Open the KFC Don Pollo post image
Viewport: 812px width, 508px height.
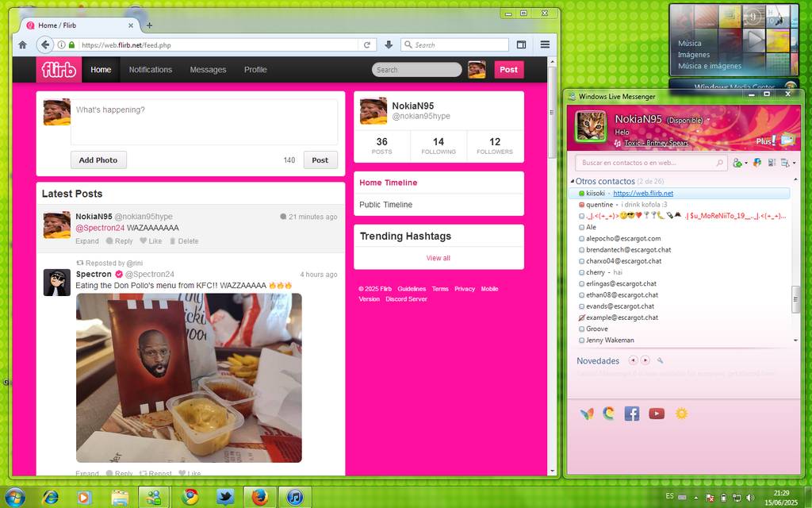[189, 378]
